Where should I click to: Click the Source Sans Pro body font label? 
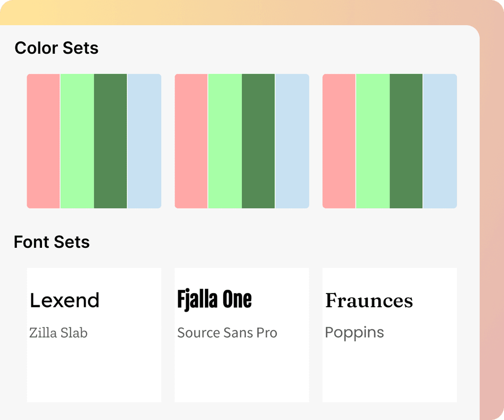227,333
